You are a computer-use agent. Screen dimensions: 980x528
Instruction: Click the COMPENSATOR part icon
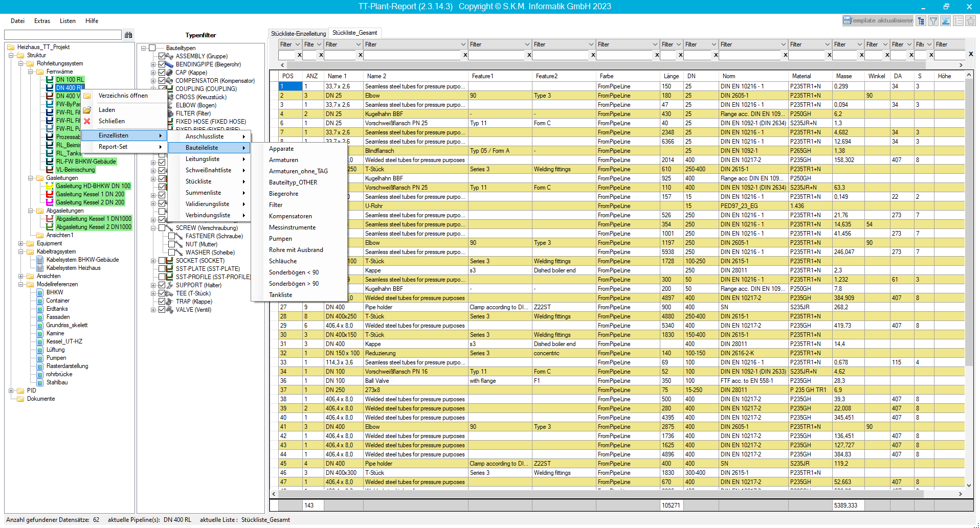tap(170, 81)
